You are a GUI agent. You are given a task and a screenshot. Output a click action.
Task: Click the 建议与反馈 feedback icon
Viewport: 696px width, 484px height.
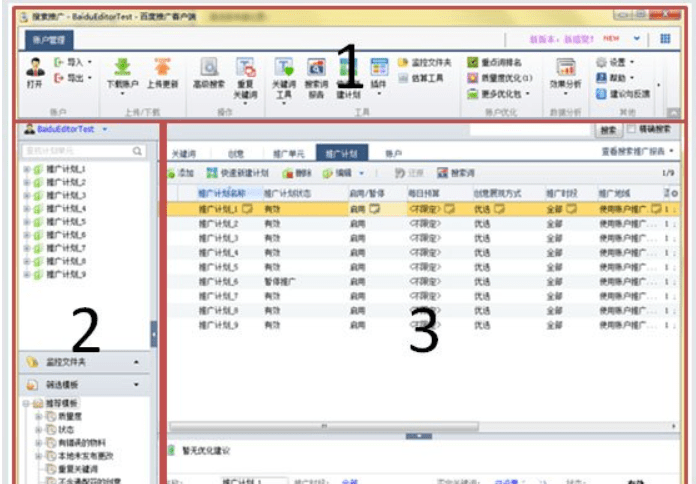pyautogui.click(x=601, y=94)
